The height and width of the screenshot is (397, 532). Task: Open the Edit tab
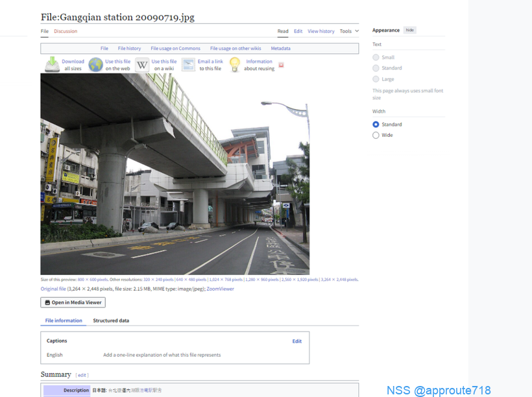(x=298, y=31)
